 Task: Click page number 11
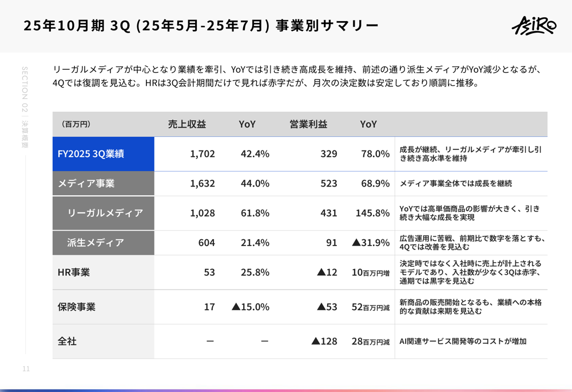26,369
